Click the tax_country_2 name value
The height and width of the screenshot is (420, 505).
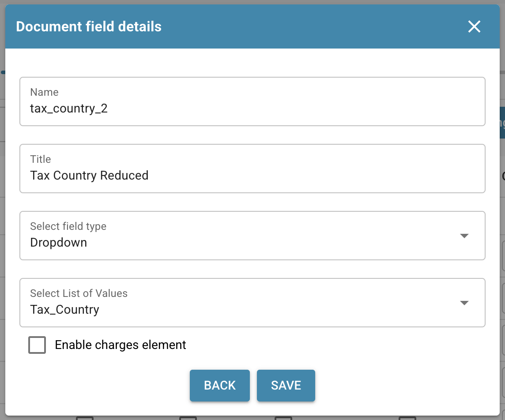69,109
